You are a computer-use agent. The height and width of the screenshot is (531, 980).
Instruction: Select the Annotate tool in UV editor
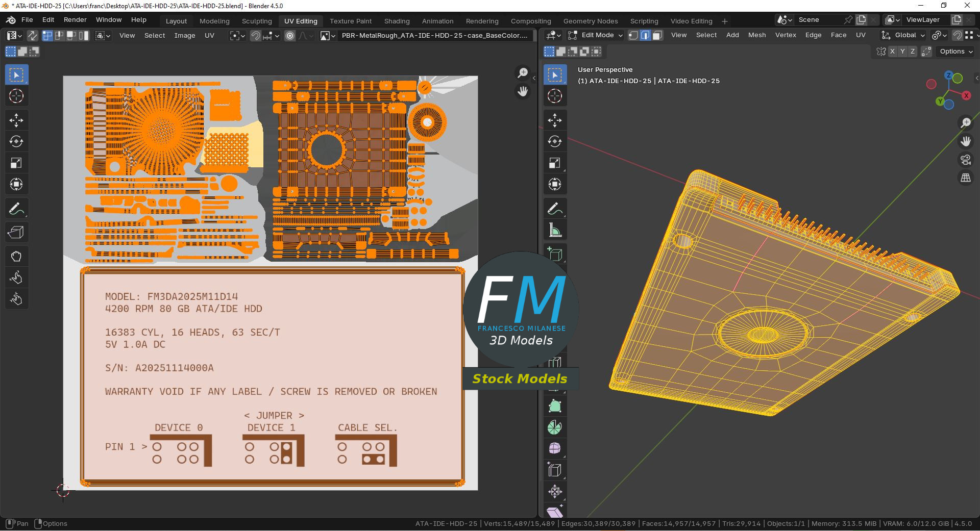coord(16,209)
